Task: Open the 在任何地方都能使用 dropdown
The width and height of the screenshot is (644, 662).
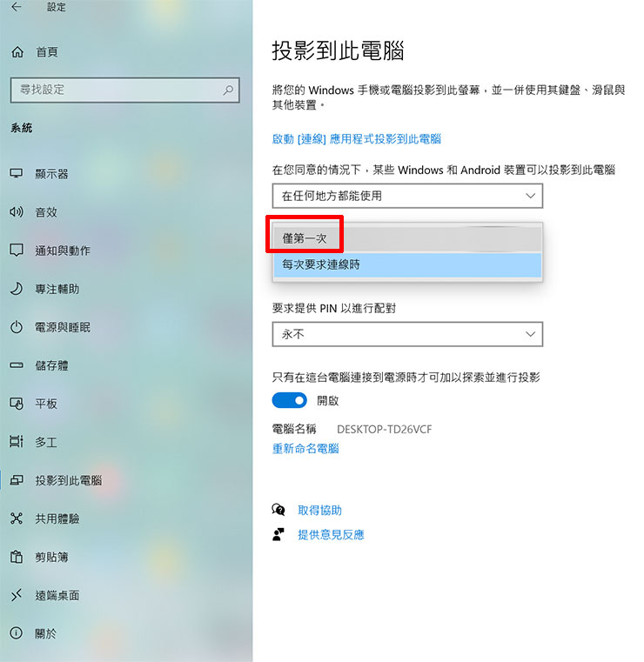Action: point(407,196)
